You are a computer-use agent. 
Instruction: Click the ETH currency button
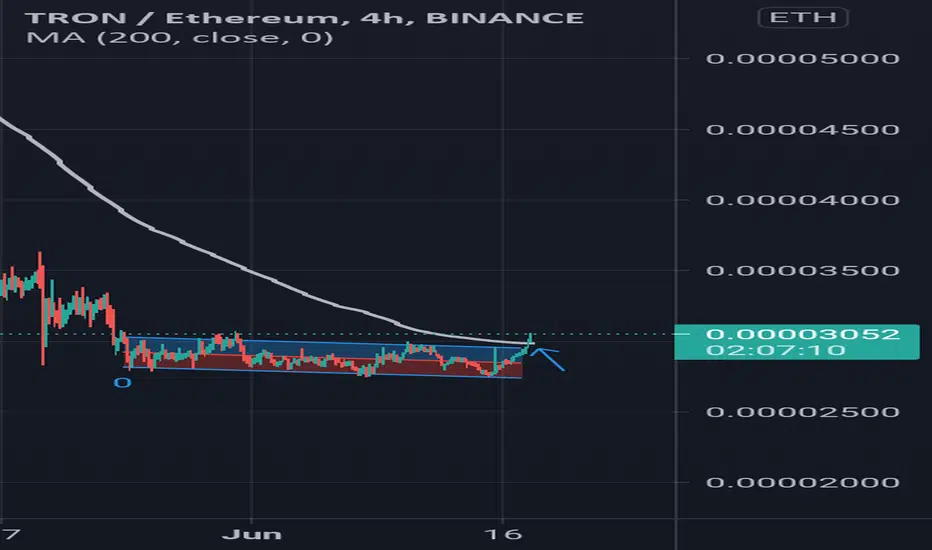click(x=803, y=17)
